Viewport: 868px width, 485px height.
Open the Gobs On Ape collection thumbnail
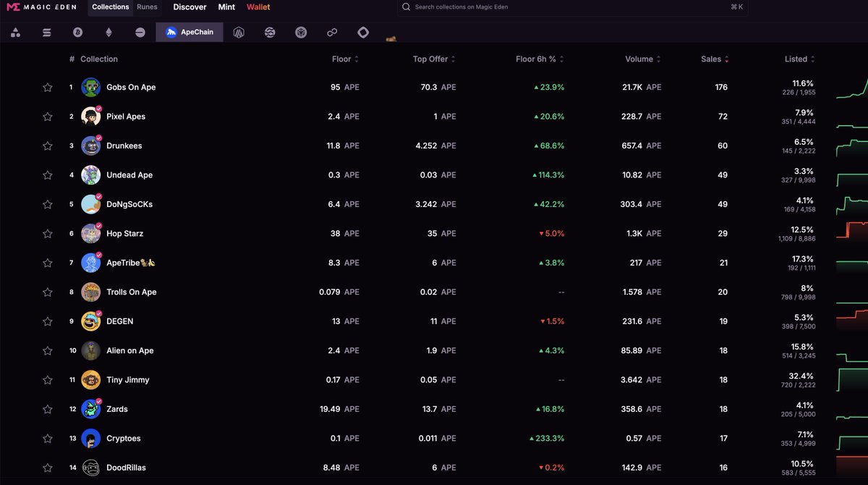click(90, 87)
